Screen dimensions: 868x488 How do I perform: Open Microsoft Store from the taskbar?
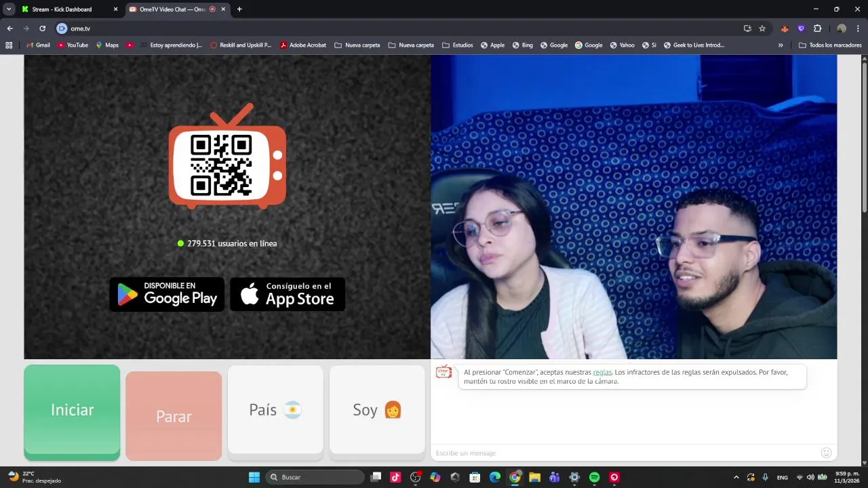pos(475,477)
